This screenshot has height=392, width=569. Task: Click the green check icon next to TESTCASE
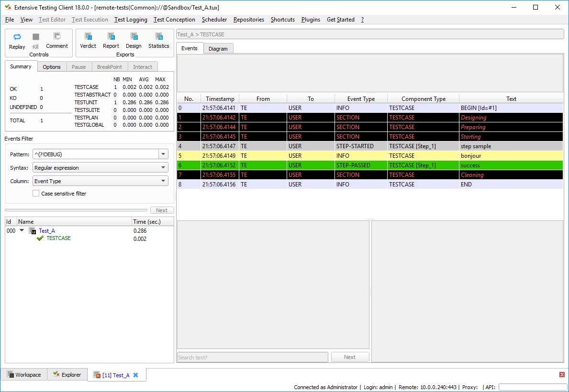point(40,238)
